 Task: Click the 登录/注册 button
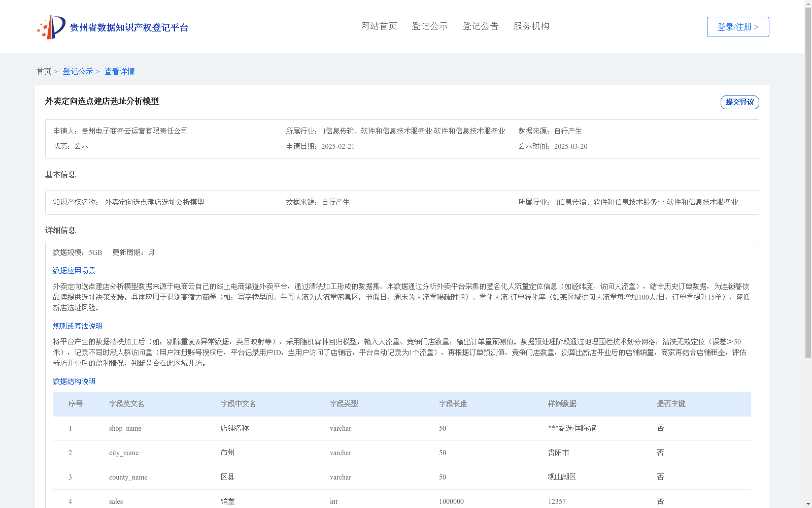738,27
